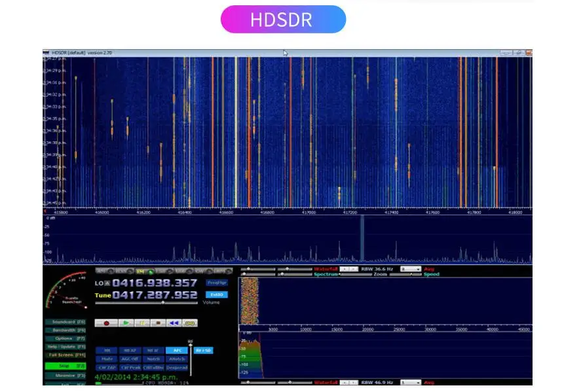Stop playback with the square stop button
This screenshot has width=564, height=392.
click(158, 323)
